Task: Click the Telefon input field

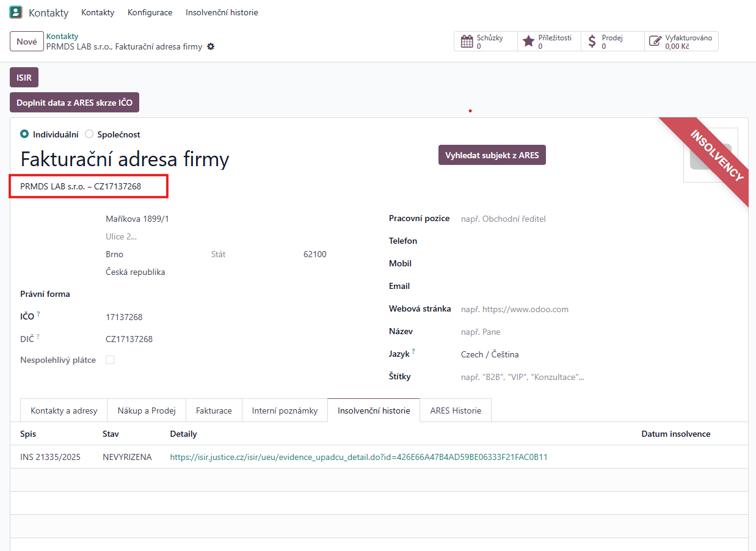Action: pos(550,241)
